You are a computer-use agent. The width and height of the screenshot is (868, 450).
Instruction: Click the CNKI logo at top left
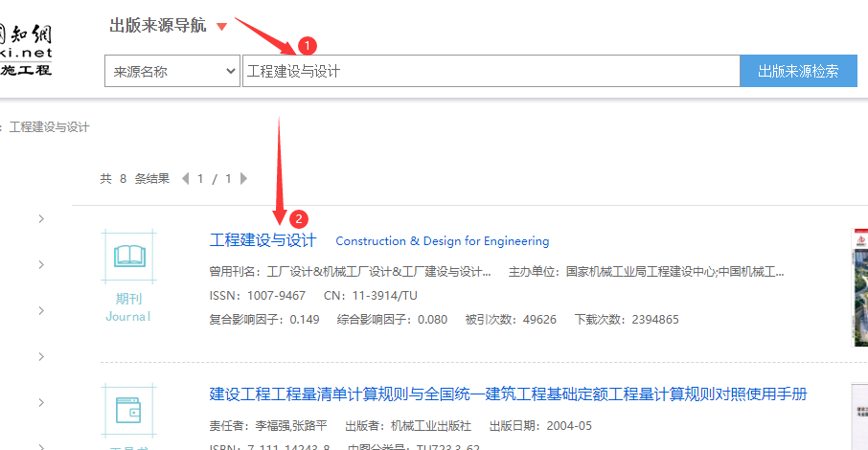tap(27, 48)
